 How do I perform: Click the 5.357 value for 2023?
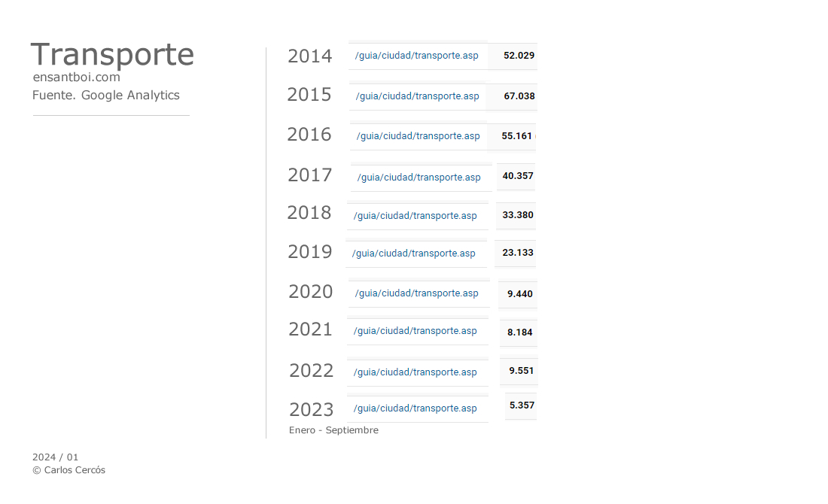click(x=522, y=405)
